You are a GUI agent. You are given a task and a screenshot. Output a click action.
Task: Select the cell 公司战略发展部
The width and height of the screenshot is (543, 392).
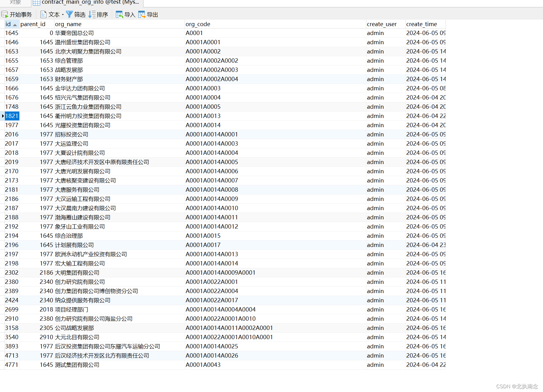click(x=119, y=328)
